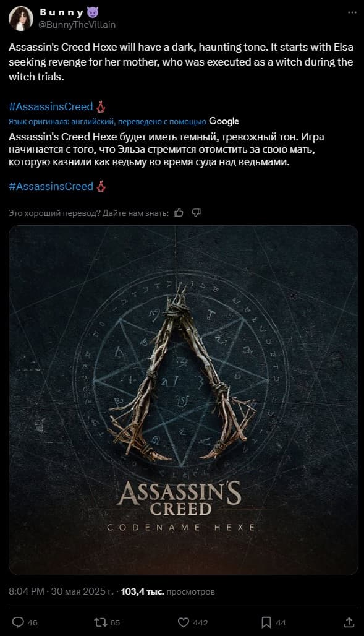Screen dimensions: 364x636
Task: Bookmark this post with bookmark icon
Action: 266,622
